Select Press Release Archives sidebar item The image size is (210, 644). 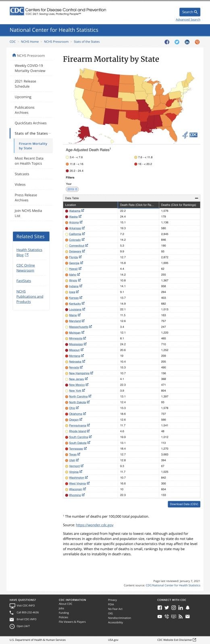point(26,198)
